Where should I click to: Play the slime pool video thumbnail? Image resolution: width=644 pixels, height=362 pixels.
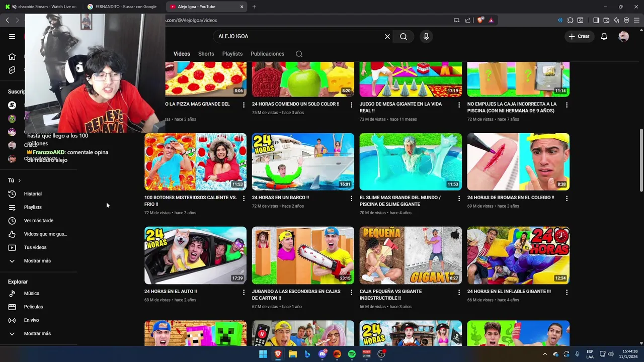411,161
